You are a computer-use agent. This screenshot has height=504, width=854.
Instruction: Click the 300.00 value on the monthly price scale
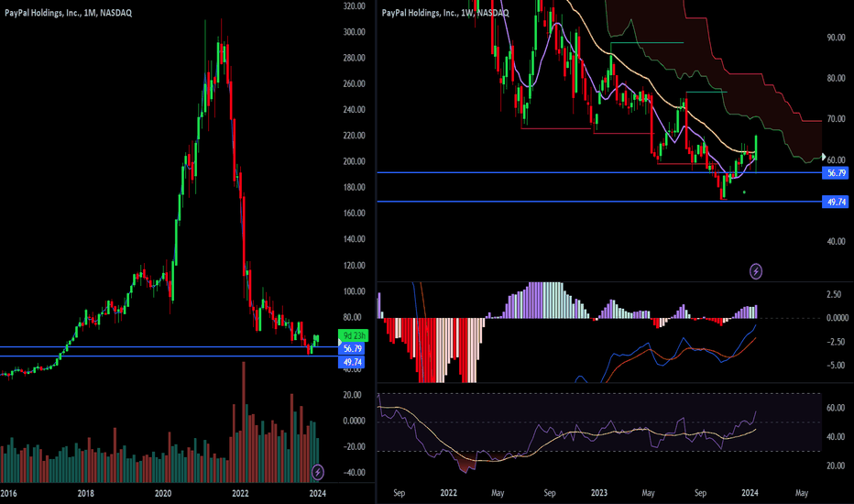[x=354, y=31]
